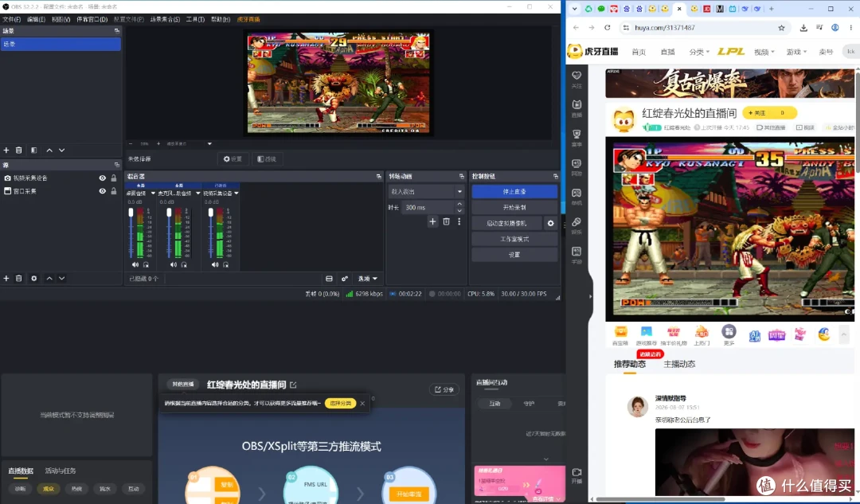Start the virtual camera 启动虚拟摄像机

click(506, 223)
